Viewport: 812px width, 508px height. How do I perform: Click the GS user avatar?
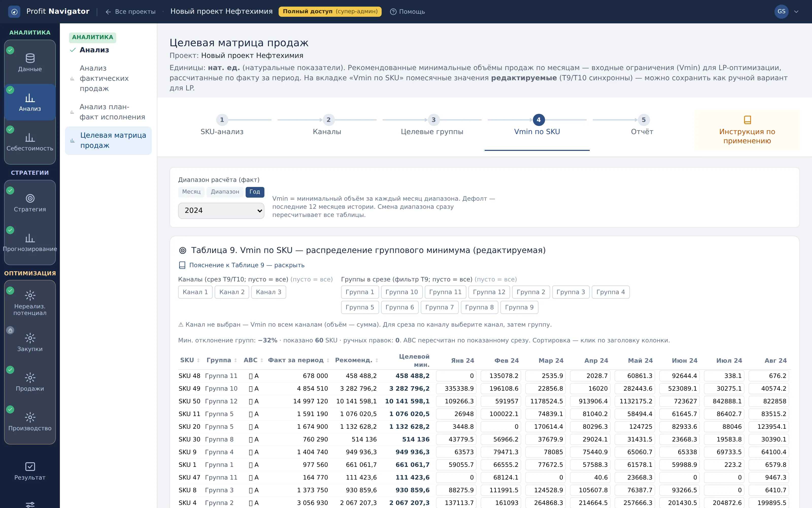pos(781,11)
